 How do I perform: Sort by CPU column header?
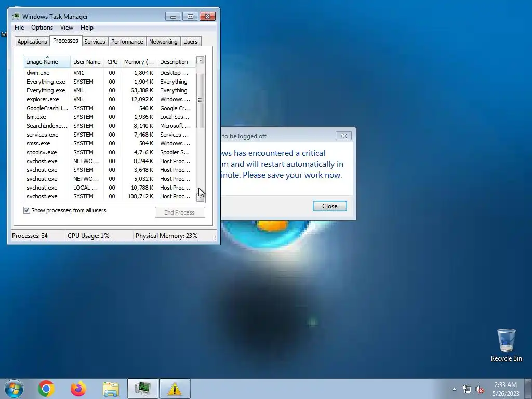(112, 62)
